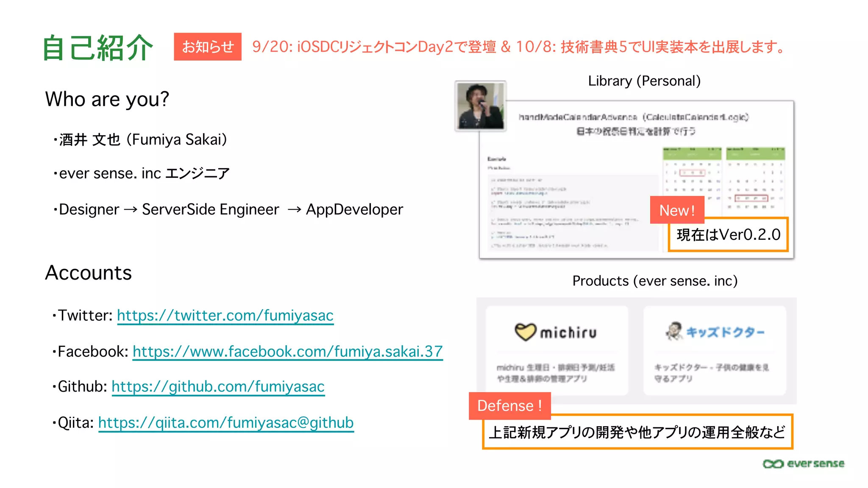The image size is (868, 488).
Task: Click the ever sense infinity logo
Action: [773, 464]
